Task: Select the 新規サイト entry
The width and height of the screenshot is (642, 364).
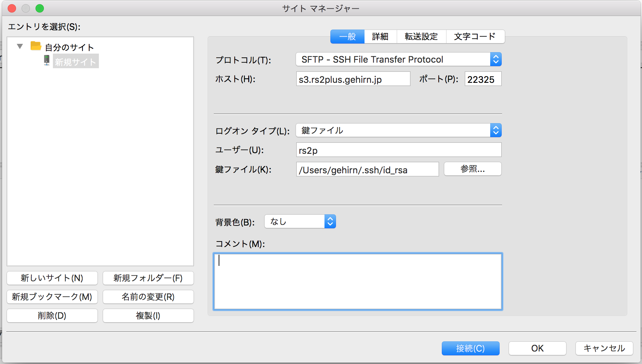Action: coord(75,62)
